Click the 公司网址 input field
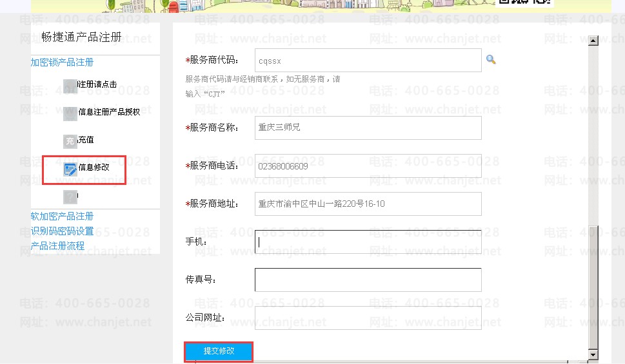The height and width of the screenshot is (364, 625). (368, 318)
